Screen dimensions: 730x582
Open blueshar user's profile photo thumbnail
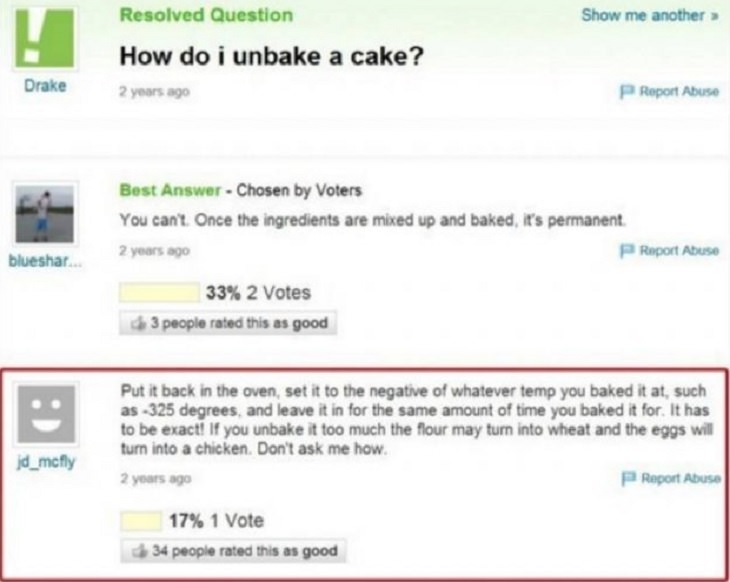click(x=45, y=214)
